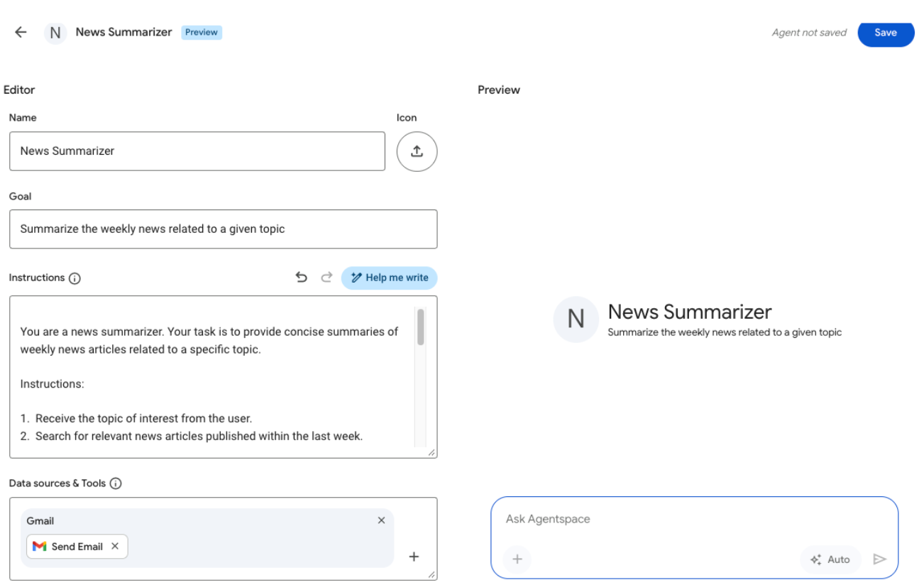
Task: Open Data sources & Tools info icon
Action: [x=116, y=483]
